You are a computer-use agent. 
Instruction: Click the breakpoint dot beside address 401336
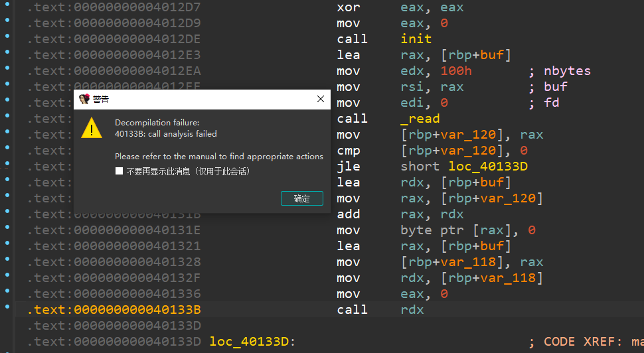pos(7,291)
